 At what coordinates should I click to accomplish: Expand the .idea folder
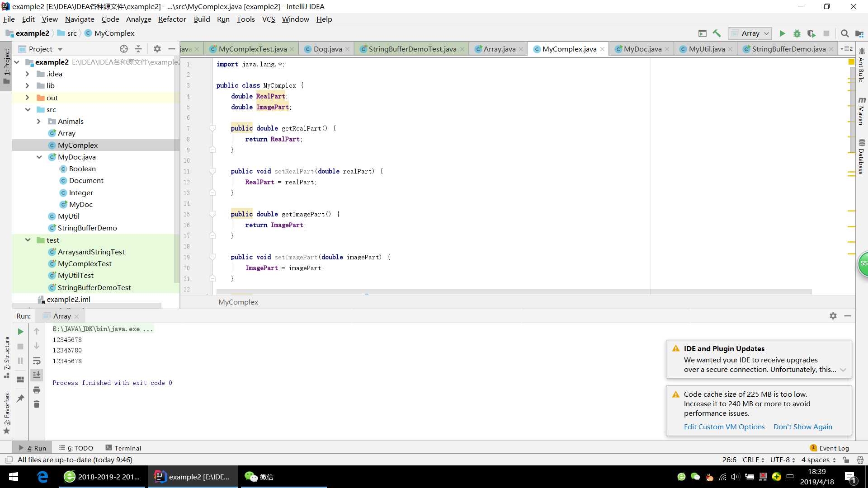(x=27, y=74)
